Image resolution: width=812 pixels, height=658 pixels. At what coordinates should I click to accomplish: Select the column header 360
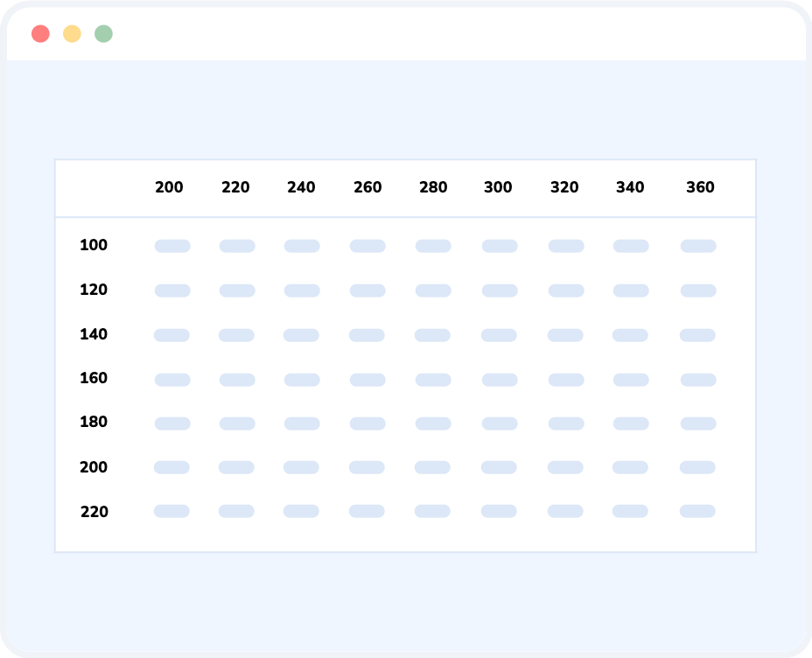(700, 187)
